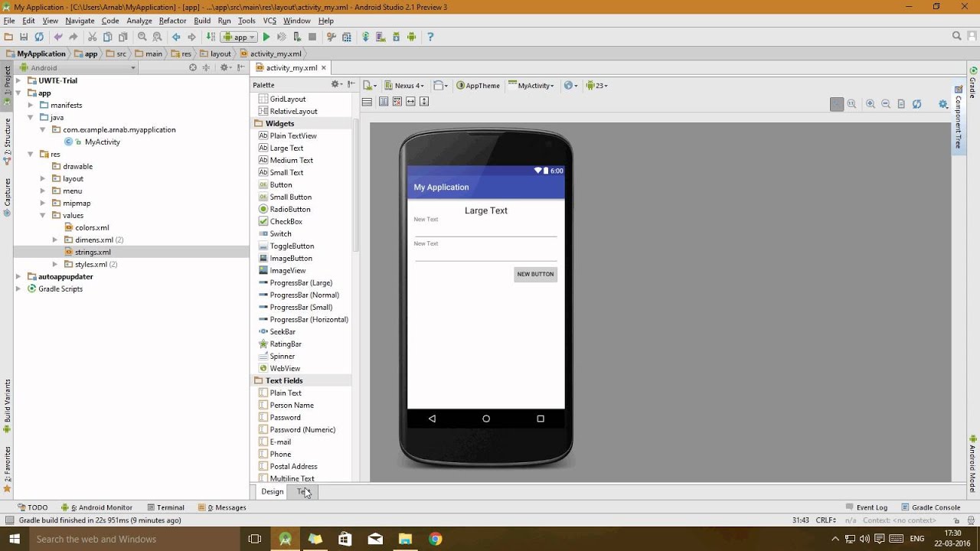This screenshot has height=551, width=980.
Task: Open the MyActivity dropdown
Action: tap(531, 85)
